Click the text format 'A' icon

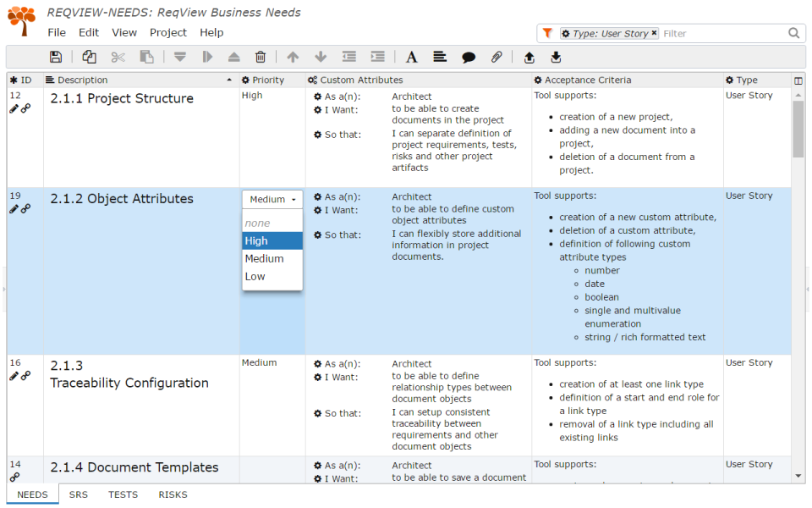coord(412,57)
